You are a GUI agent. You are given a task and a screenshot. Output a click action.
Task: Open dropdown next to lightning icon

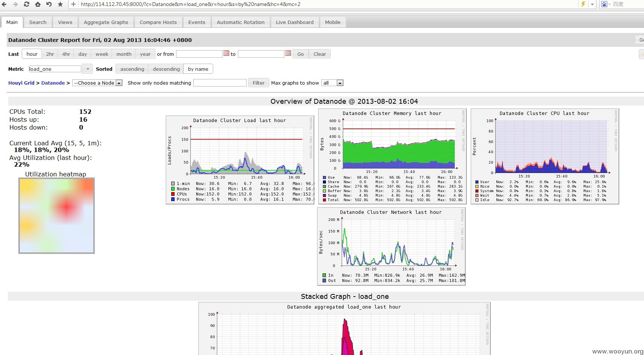coord(592,4)
